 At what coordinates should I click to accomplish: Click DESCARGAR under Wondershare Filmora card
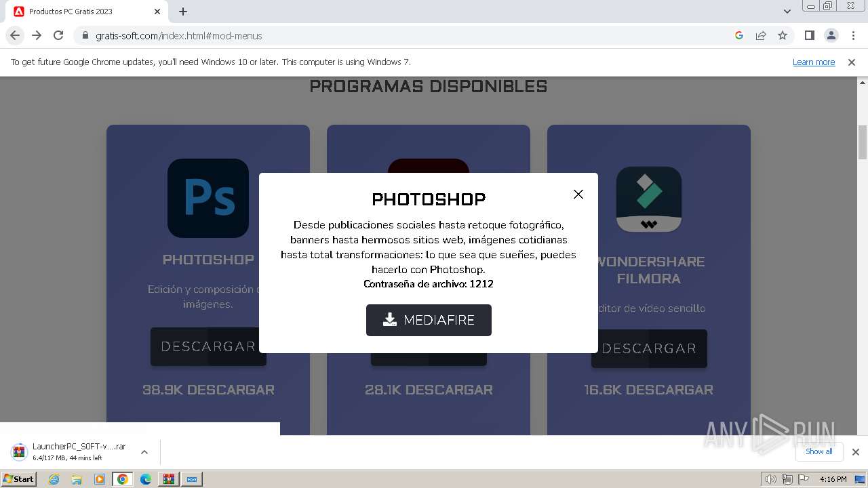[649, 348]
